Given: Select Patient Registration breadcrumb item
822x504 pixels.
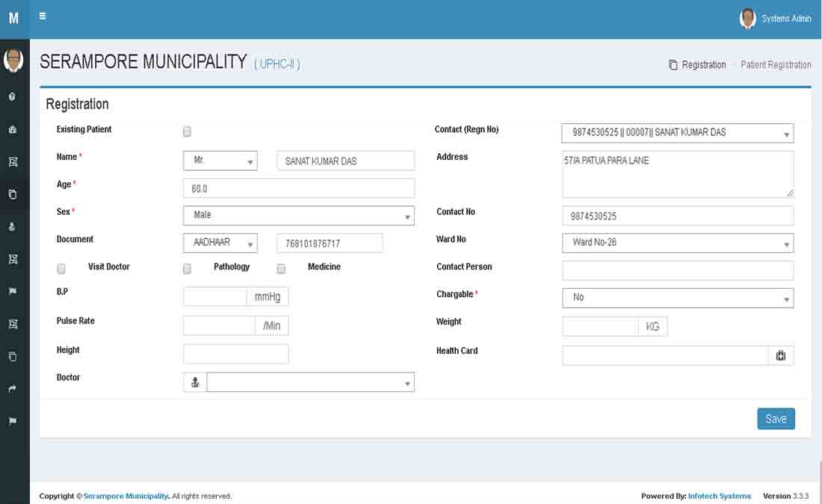Looking at the screenshot, I should pos(776,65).
